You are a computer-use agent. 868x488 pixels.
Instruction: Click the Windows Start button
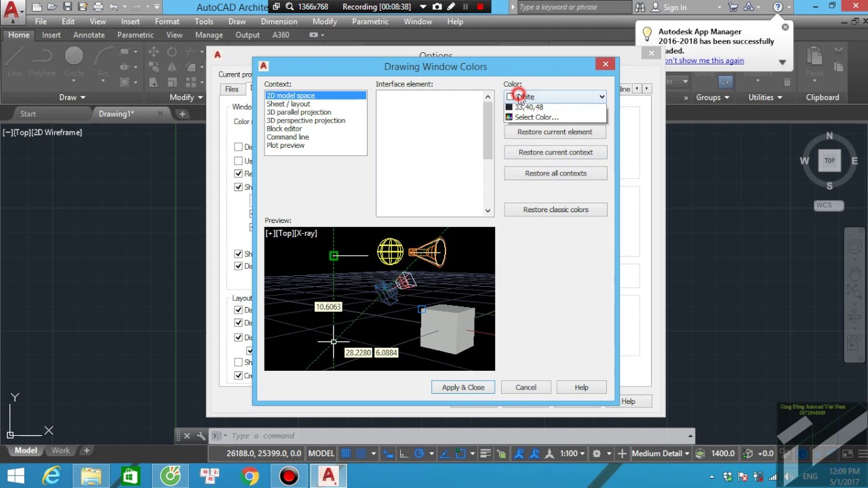coord(15,476)
